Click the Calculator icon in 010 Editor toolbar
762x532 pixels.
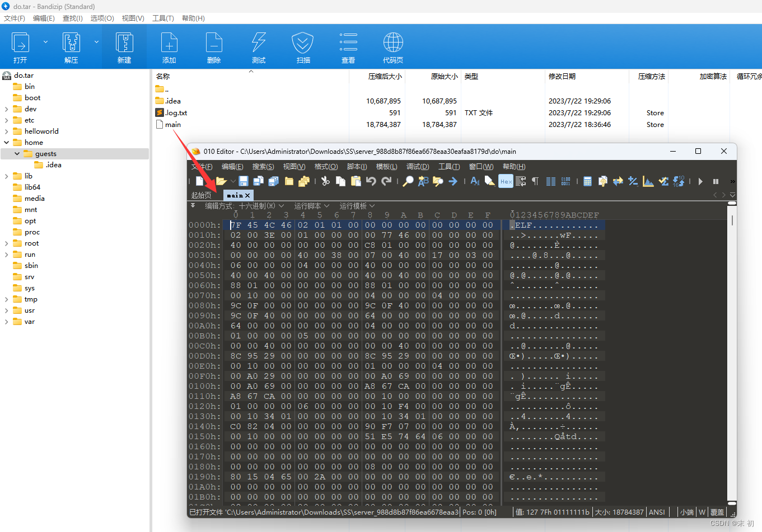click(x=587, y=181)
